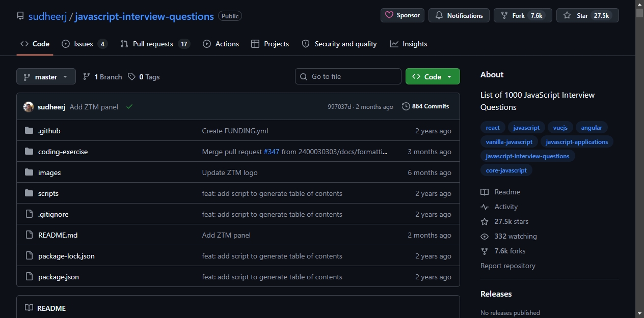Screen dimensions: 644x318
Task: Click the file icon beside README.md
Action: 29,235
